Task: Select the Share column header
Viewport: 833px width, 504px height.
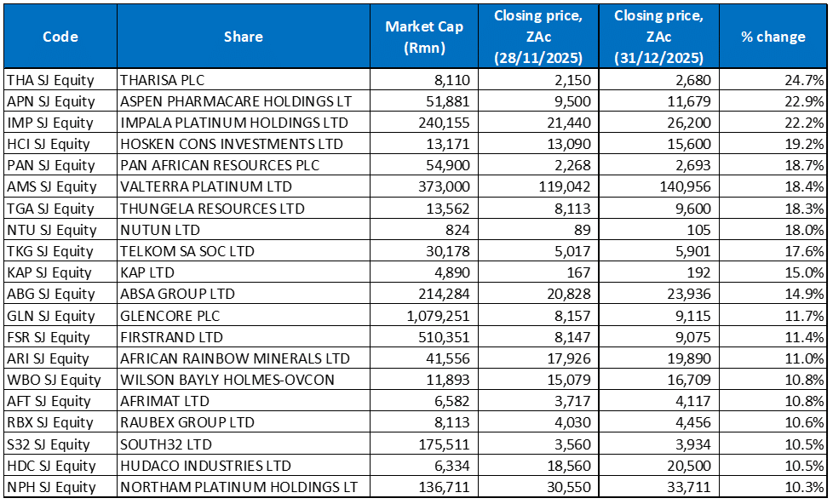Action: click(243, 37)
